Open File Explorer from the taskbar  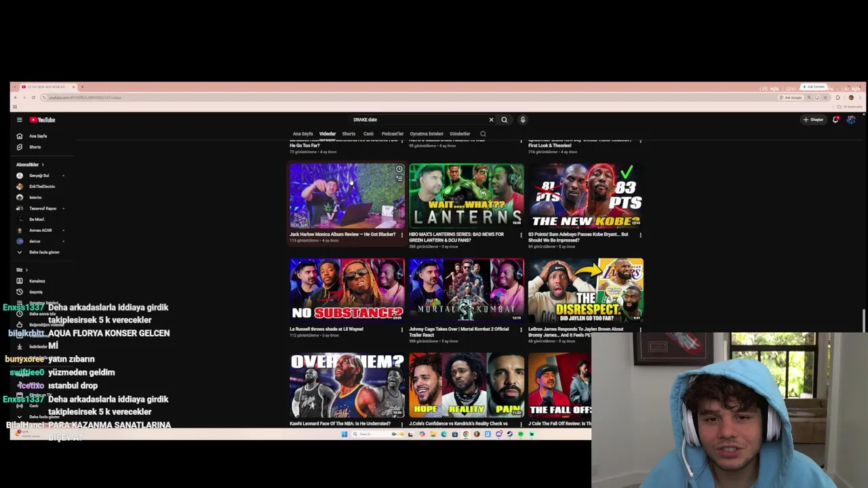point(433,434)
